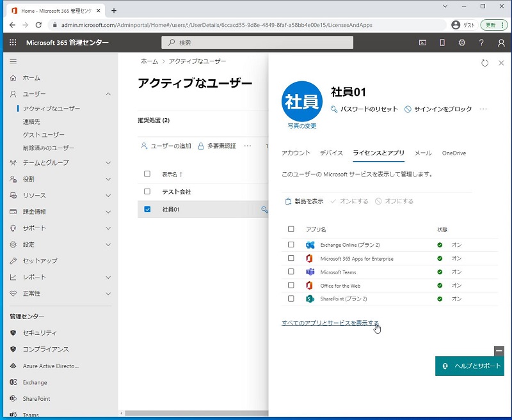Click the Microsoft Teams app icon
512x420 pixels.
click(x=310, y=272)
